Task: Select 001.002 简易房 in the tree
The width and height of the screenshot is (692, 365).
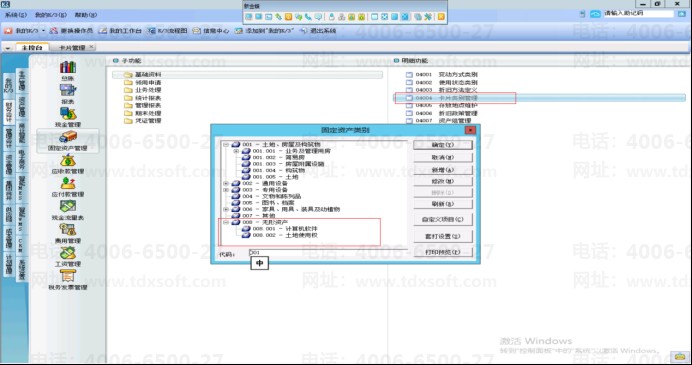Action: 278,158
